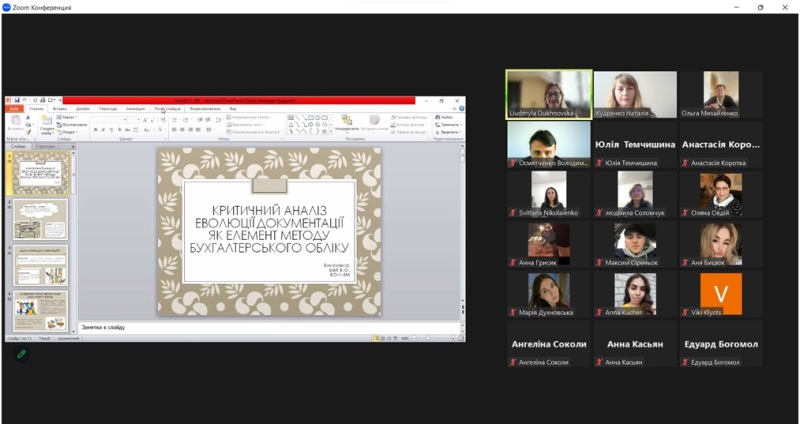The image size is (800, 424).
Task: Select the star shape in shapes gallery
Action: pyautogui.click(x=324, y=131)
